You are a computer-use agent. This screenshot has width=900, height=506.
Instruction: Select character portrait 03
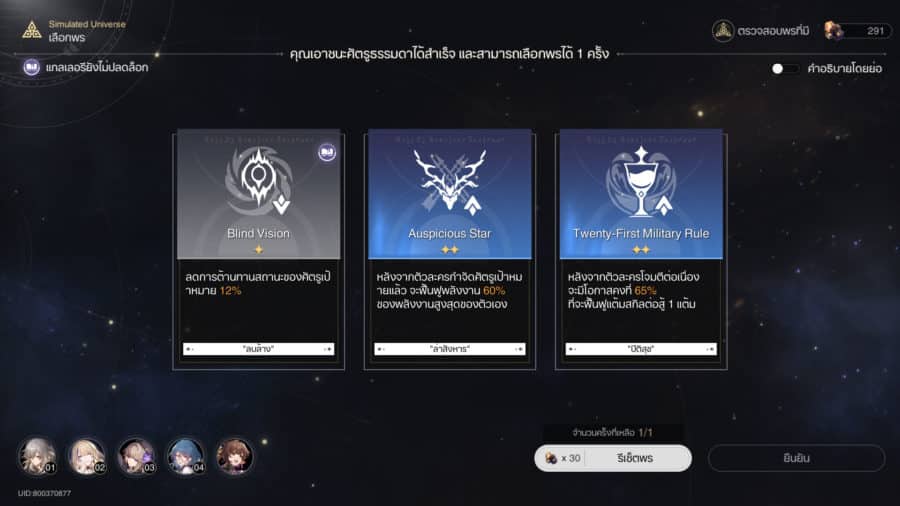pos(136,457)
